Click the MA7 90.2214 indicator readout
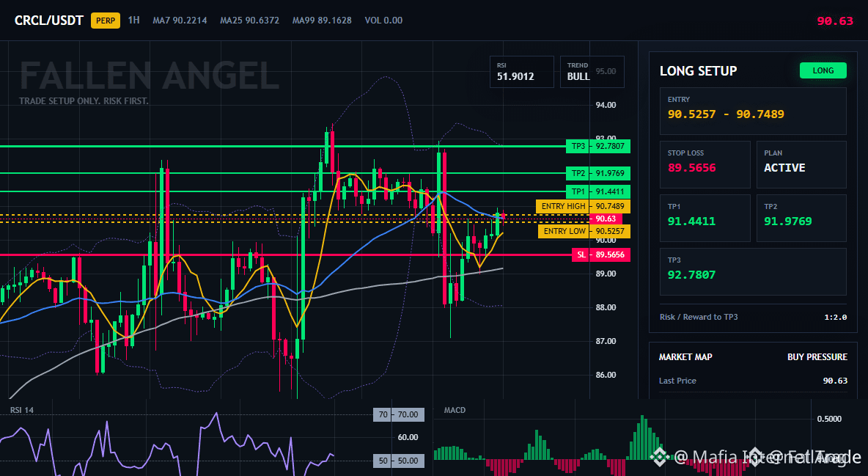 [x=180, y=21]
